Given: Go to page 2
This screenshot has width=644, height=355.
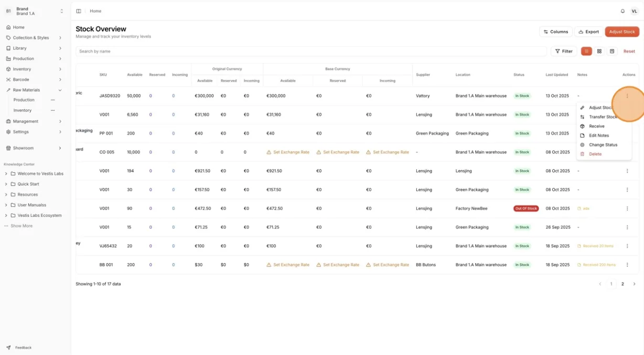Looking at the screenshot, I should pos(622,284).
